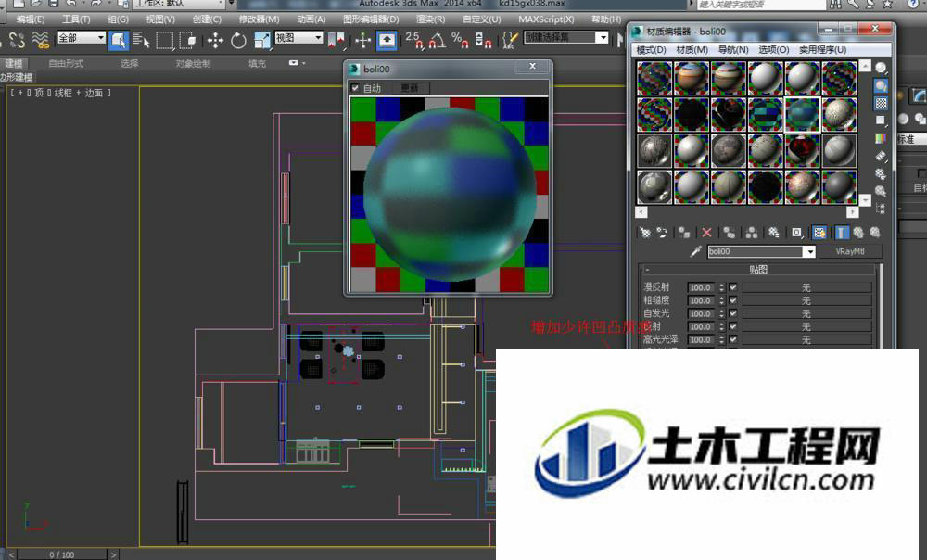The image size is (927, 560).
Task: Toggle Backlight icon in Material Editor
Action: click(x=881, y=85)
